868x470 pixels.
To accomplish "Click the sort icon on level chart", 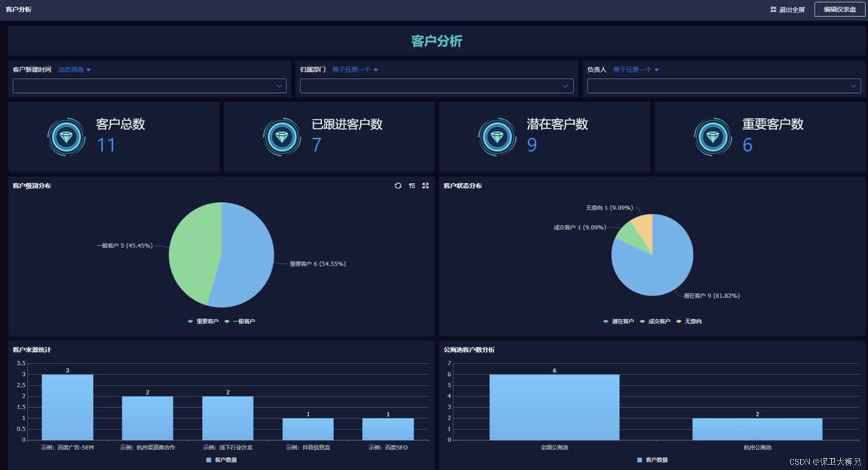I will (x=412, y=186).
